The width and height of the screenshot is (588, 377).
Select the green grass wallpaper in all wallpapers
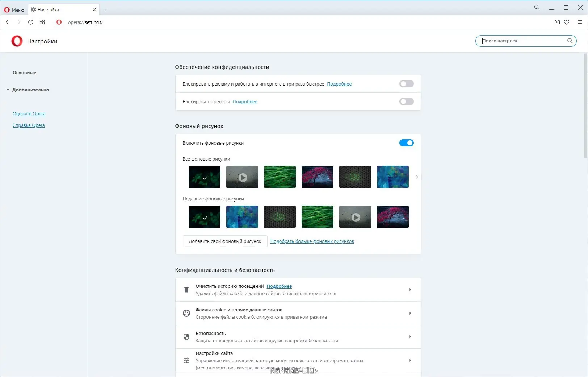point(280,177)
